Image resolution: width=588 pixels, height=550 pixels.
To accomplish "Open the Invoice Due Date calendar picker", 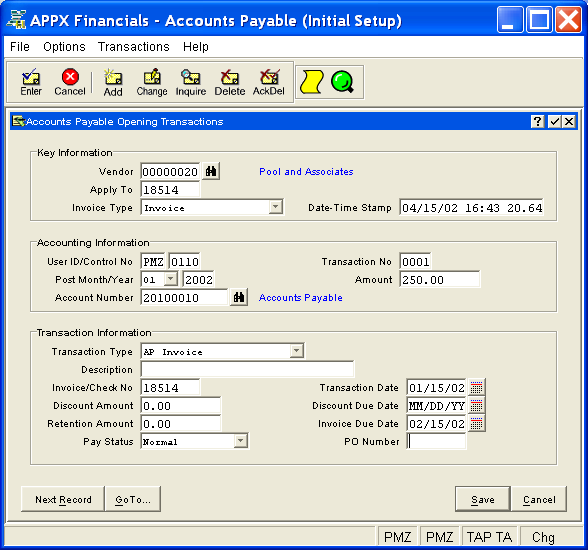I will point(476,423).
